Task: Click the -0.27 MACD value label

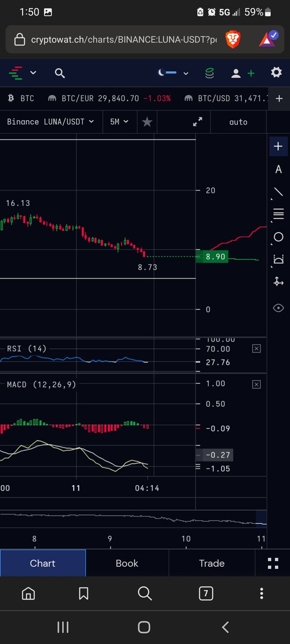Action: [218, 455]
